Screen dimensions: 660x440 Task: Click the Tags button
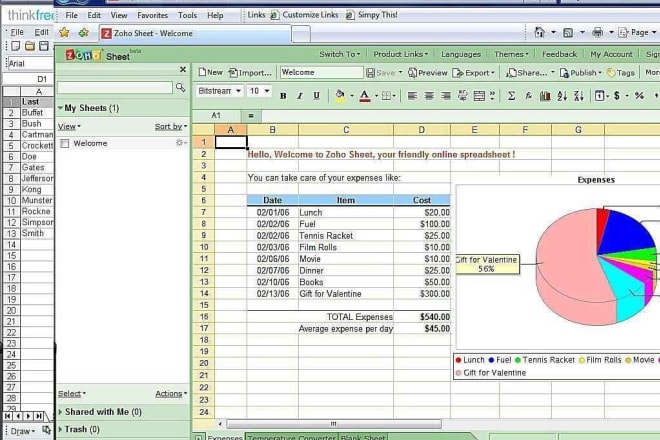pyautogui.click(x=621, y=73)
